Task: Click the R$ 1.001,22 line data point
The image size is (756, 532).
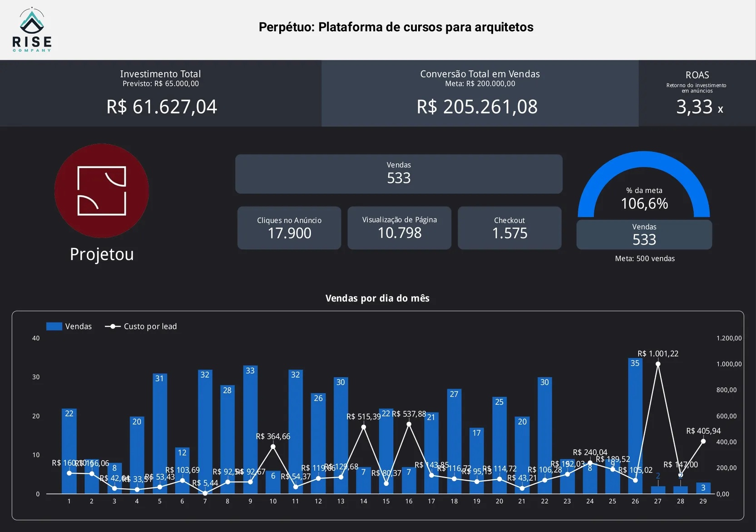Action: point(658,364)
